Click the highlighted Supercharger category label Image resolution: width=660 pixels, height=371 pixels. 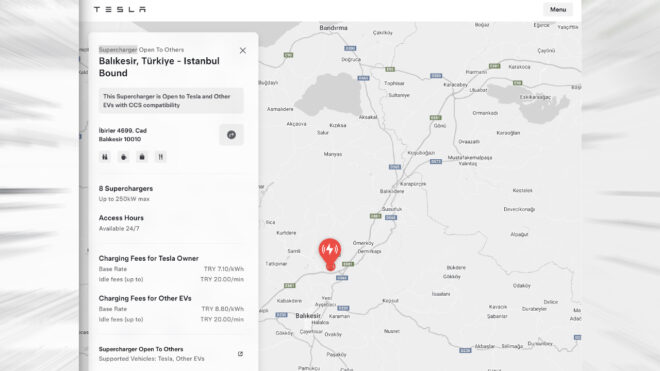[118, 50]
